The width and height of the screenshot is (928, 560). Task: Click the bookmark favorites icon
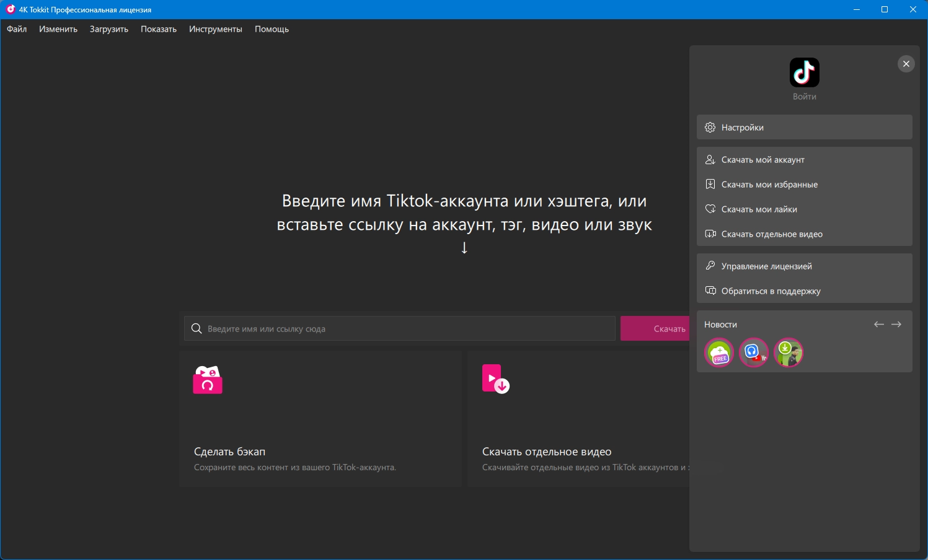(x=710, y=184)
